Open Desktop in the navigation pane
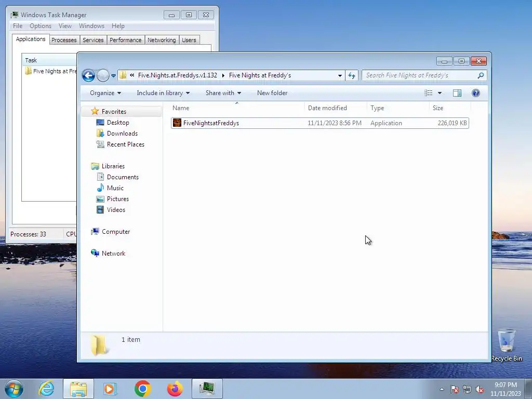This screenshot has height=399, width=532. 118,123
